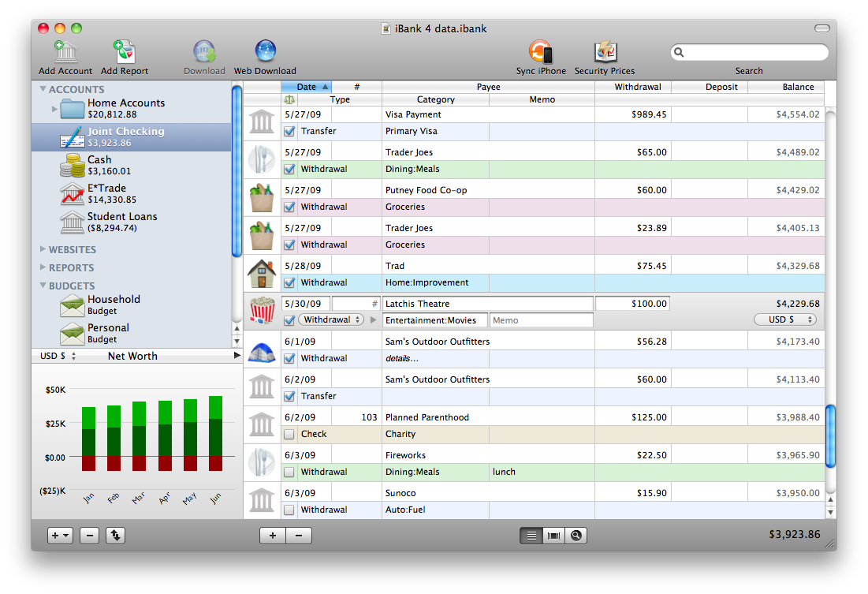Screen dimensions: 868x594
Task: Switch to barcode-style middle view button
Action: tap(554, 536)
